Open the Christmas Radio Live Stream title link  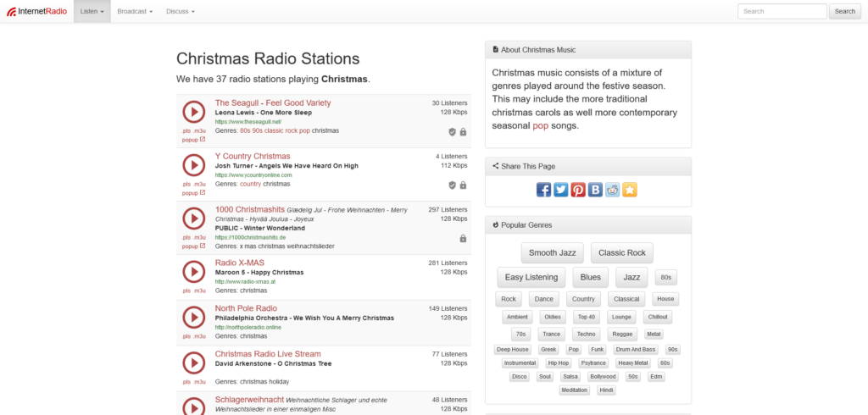click(268, 354)
